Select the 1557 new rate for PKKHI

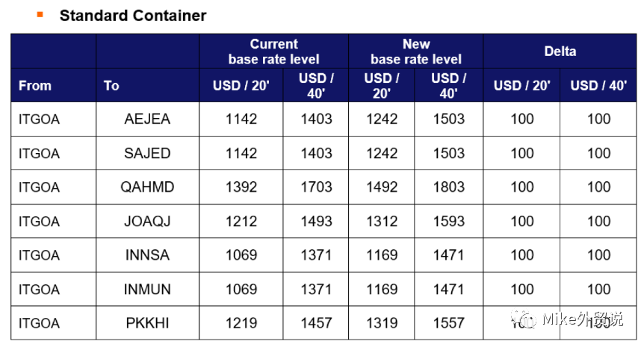click(x=448, y=323)
